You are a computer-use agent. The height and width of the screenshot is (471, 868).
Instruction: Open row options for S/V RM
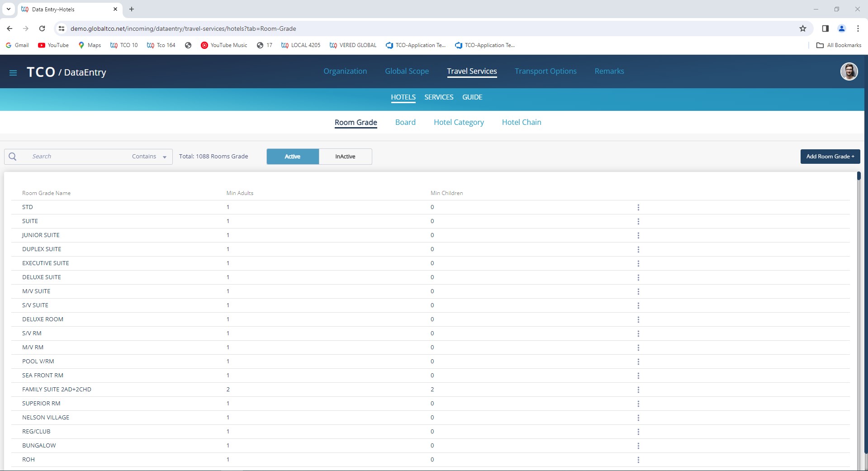(x=638, y=333)
